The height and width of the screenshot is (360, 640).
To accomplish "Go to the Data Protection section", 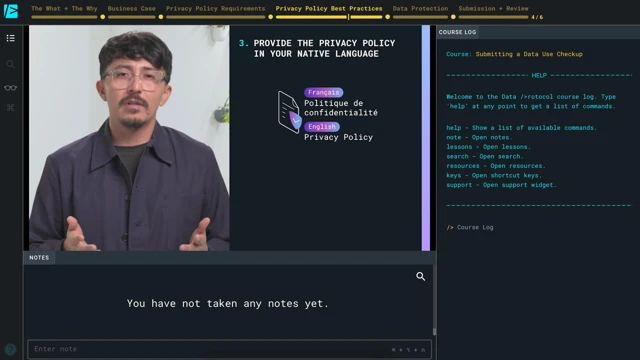I will 420,9.
